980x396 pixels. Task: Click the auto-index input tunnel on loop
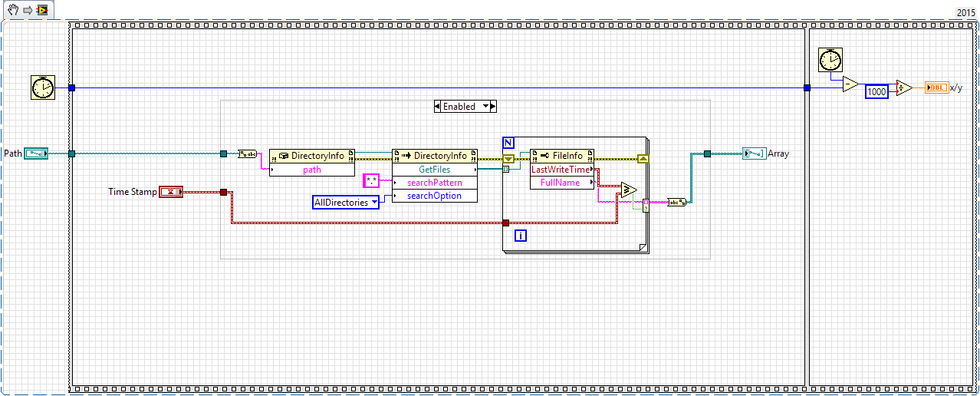point(505,169)
